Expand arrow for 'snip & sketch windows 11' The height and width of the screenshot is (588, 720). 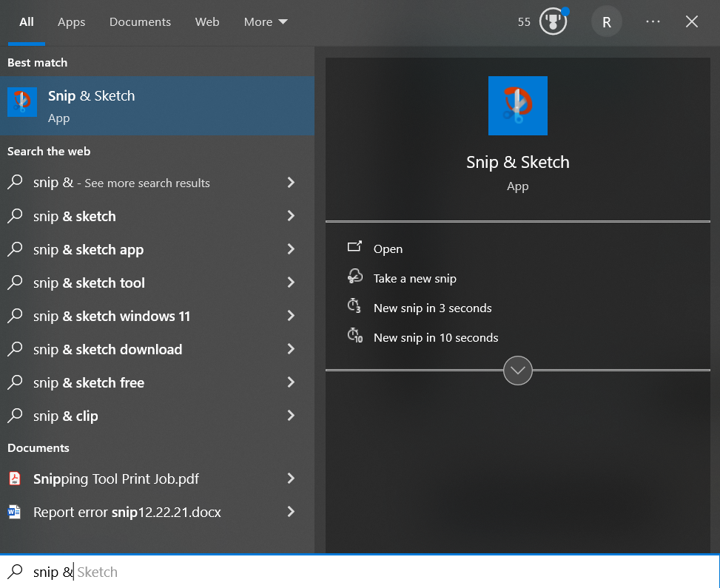point(291,315)
